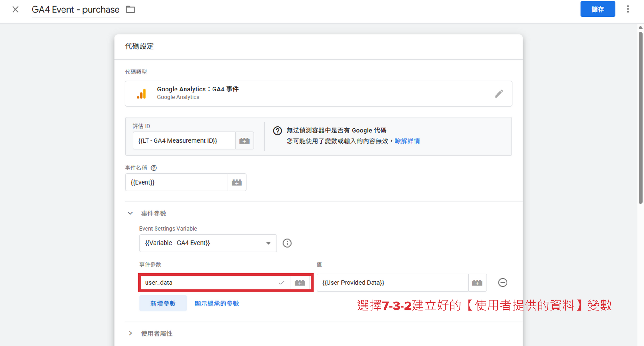Viewport: 644px width, 346px height.
Task: Expand the 使用者屬性 section
Action: 130,333
